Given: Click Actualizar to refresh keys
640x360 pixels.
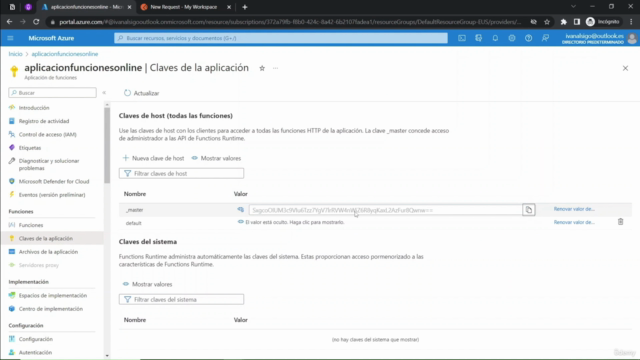Looking at the screenshot, I should coord(141,93).
